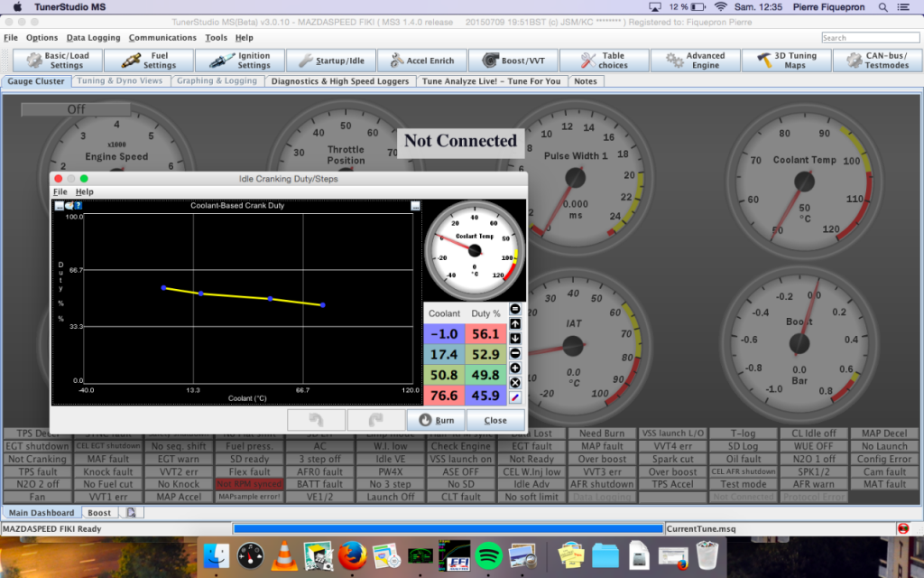The height and width of the screenshot is (578, 924).
Task: Open the Advanced Engine dropdown
Action: click(x=696, y=61)
